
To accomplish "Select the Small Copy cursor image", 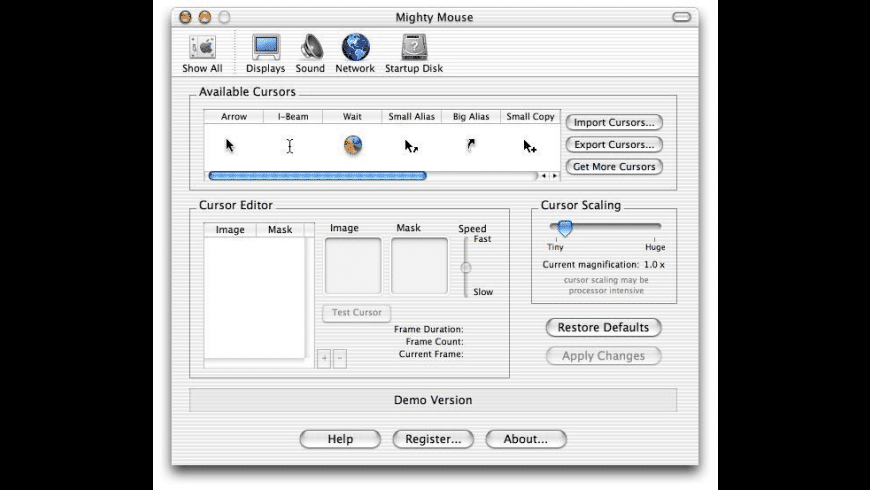I will point(530,147).
